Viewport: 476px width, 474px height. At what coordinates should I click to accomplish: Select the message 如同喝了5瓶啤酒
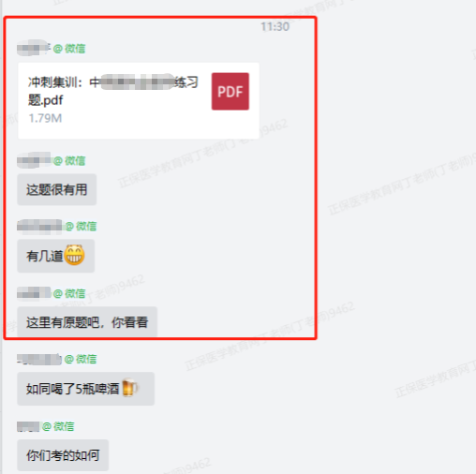tap(85, 389)
